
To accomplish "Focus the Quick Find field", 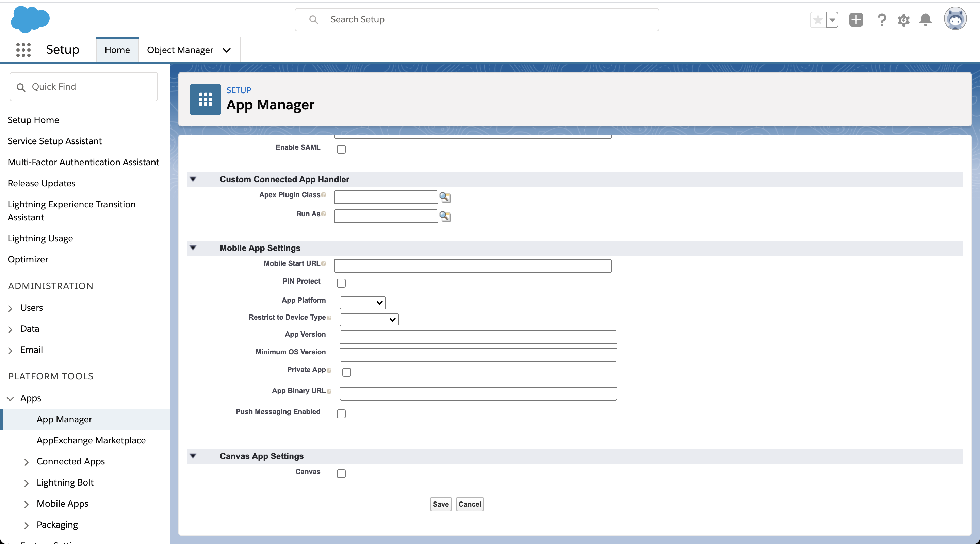I will coord(83,87).
